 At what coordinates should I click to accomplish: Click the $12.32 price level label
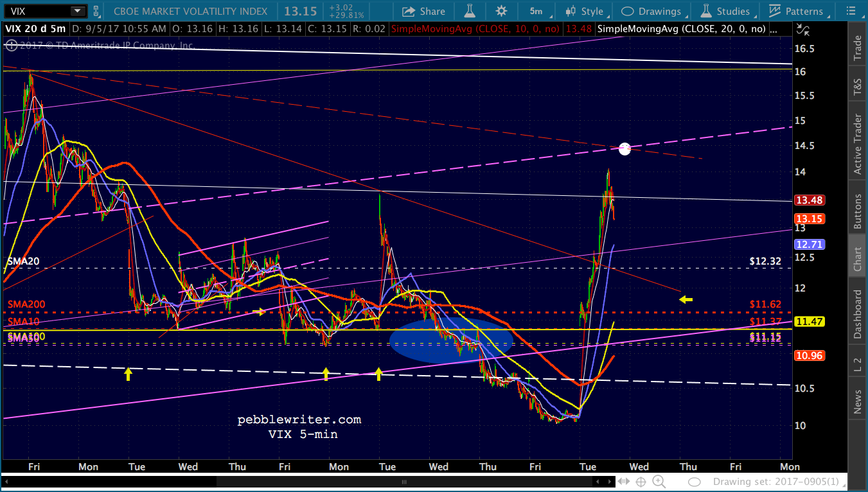pos(765,261)
